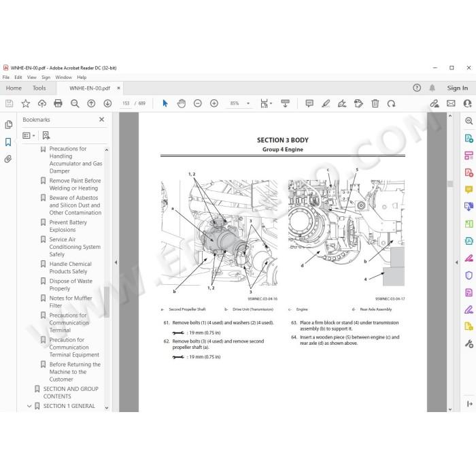Open the page thumbnails panel
The height and width of the screenshot is (476, 476).
(x=9, y=124)
